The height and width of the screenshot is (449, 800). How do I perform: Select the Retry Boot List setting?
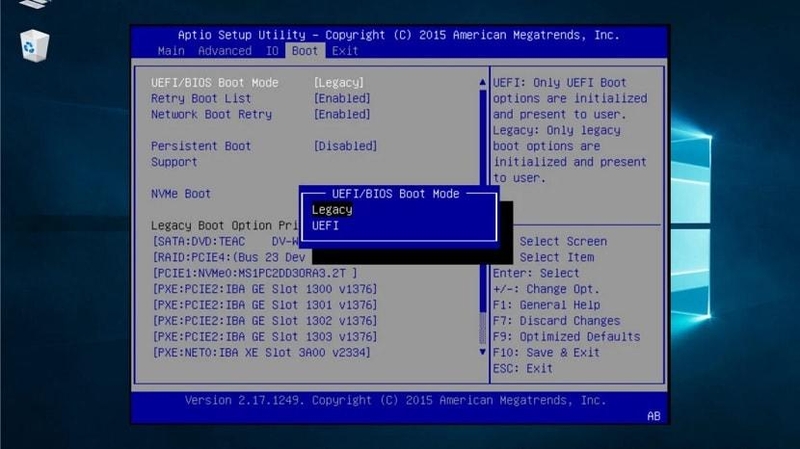click(x=201, y=98)
